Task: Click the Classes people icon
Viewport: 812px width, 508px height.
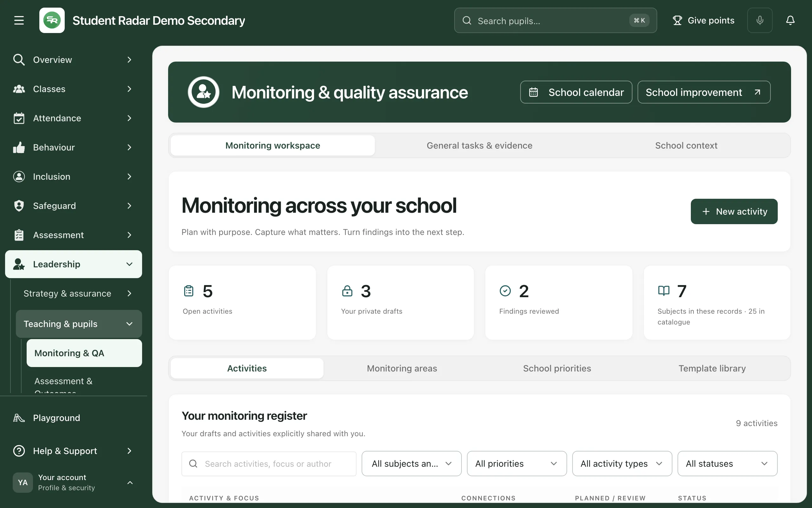Action: 19,89
